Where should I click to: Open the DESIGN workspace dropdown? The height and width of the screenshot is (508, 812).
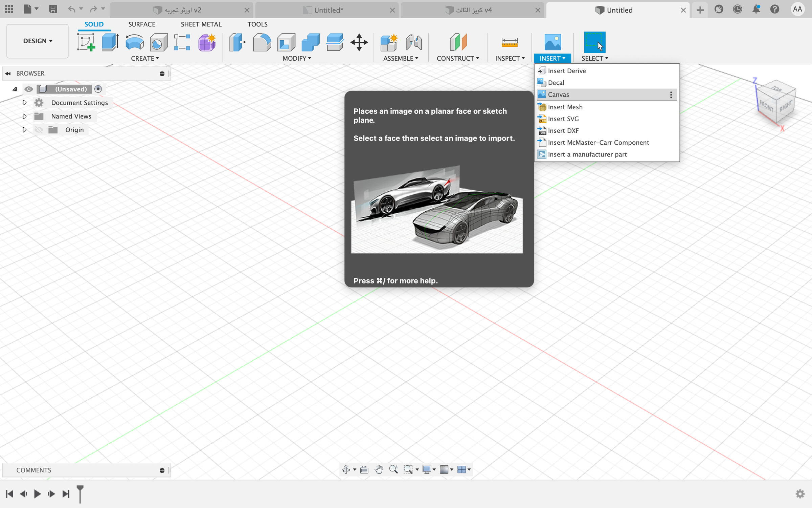tap(38, 41)
